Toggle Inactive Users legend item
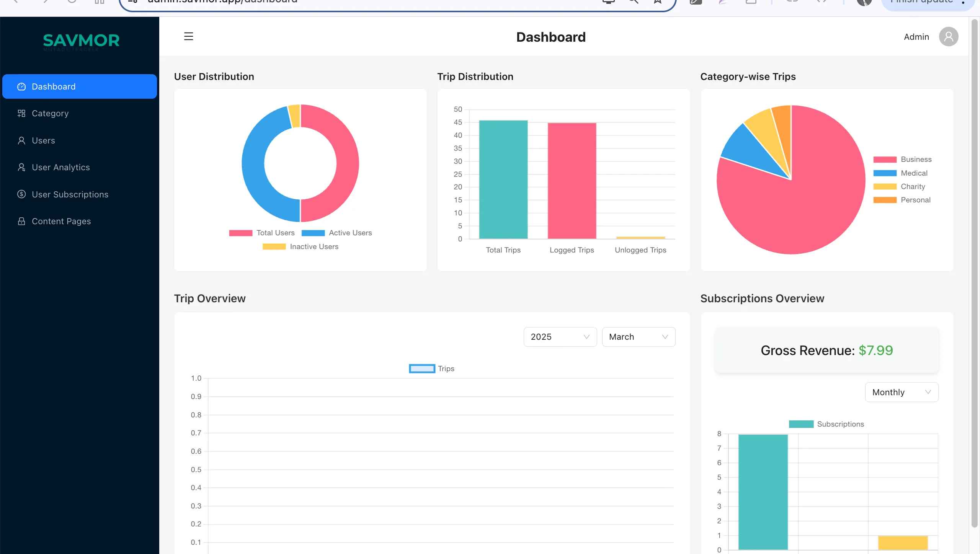Viewport: 980px width, 554px height. pyautogui.click(x=301, y=247)
